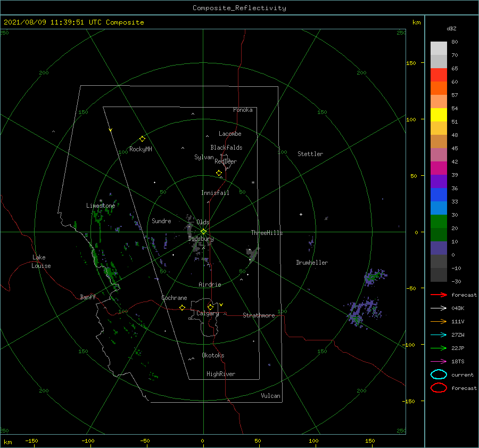
Task: Click the Innisfail town label
Action: pos(215,193)
